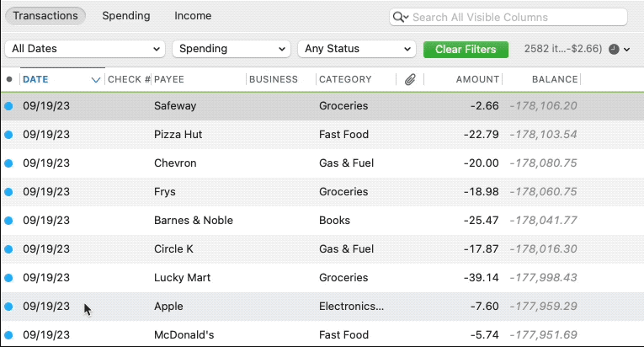Click the magnifier icon in search field
The width and height of the screenshot is (644, 347).
pyautogui.click(x=401, y=17)
